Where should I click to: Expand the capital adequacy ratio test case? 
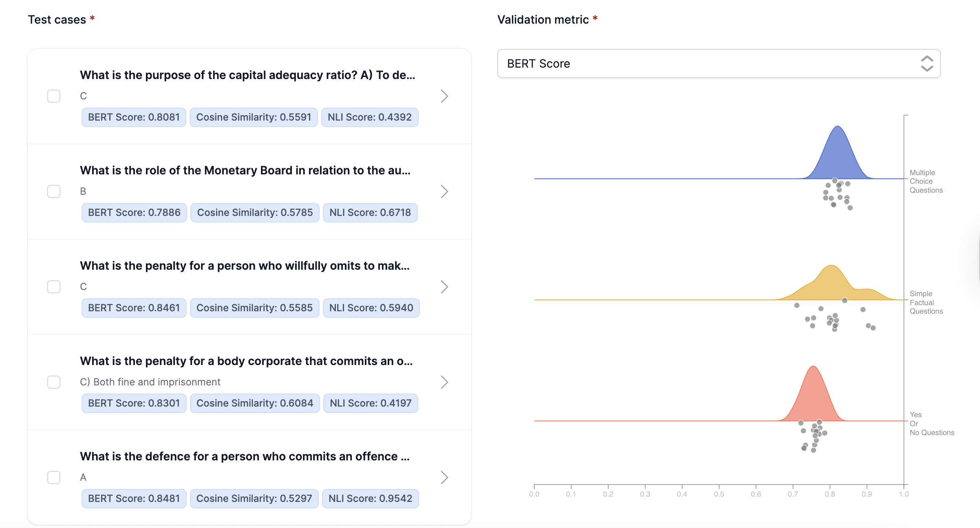coord(444,96)
